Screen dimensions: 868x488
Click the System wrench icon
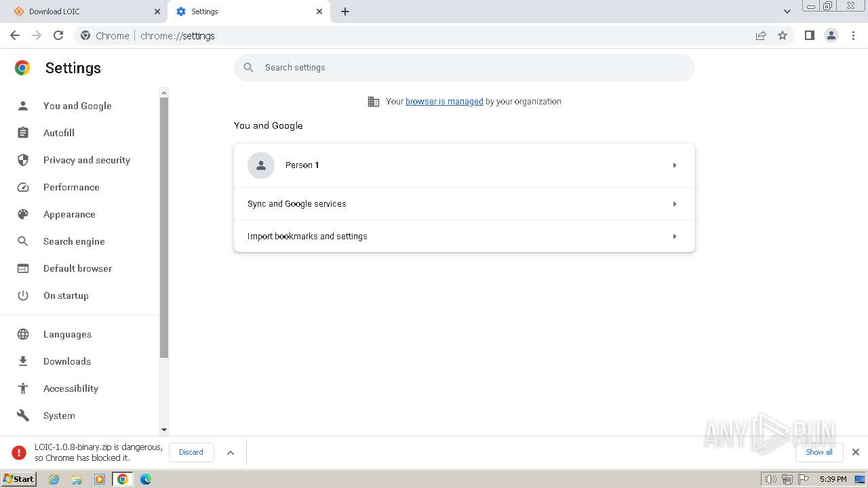(23, 415)
